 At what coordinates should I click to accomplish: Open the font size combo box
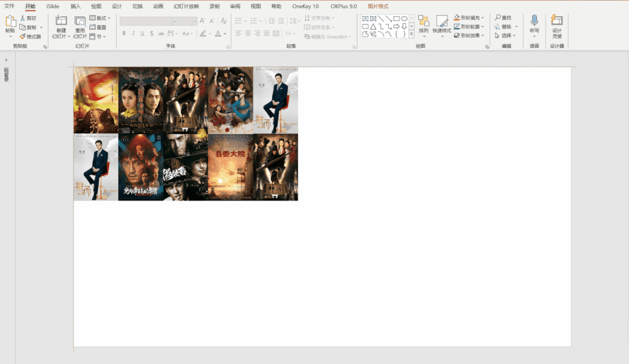coord(187,21)
